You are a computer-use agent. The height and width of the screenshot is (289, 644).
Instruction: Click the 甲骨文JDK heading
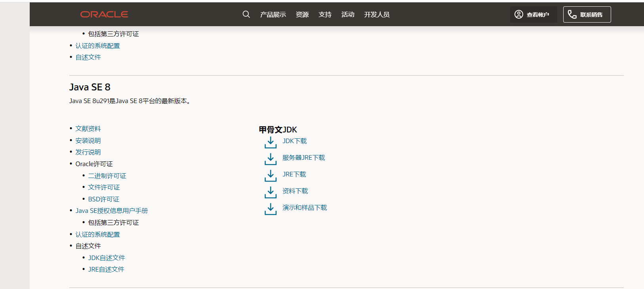278,130
